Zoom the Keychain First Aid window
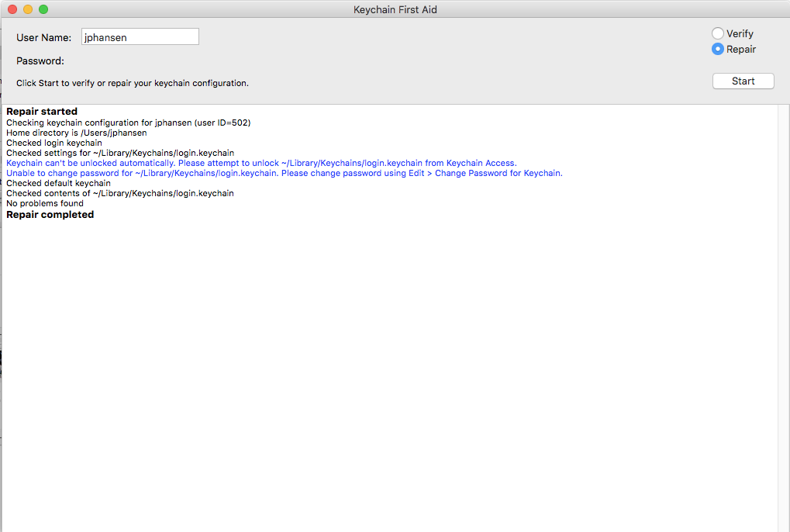This screenshot has width=790, height=532. click(43, 9)
